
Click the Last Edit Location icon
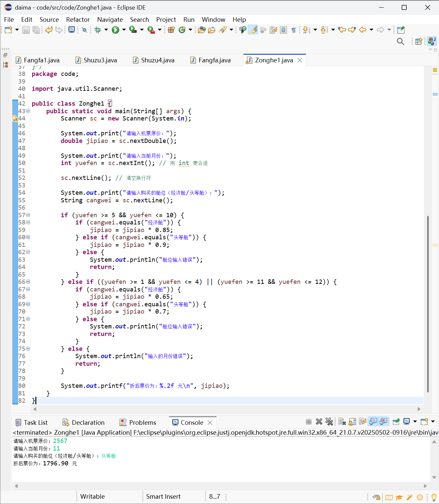[342, 30]
